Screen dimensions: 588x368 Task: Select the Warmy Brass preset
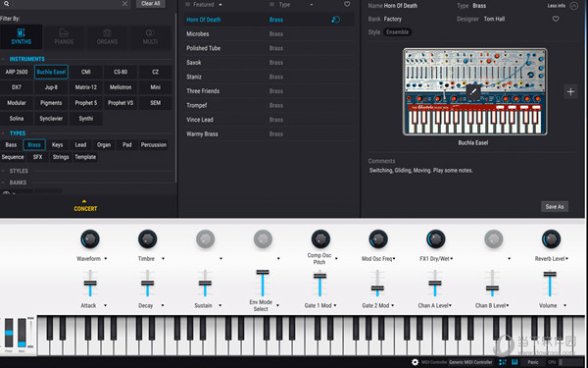pos(269,133)
